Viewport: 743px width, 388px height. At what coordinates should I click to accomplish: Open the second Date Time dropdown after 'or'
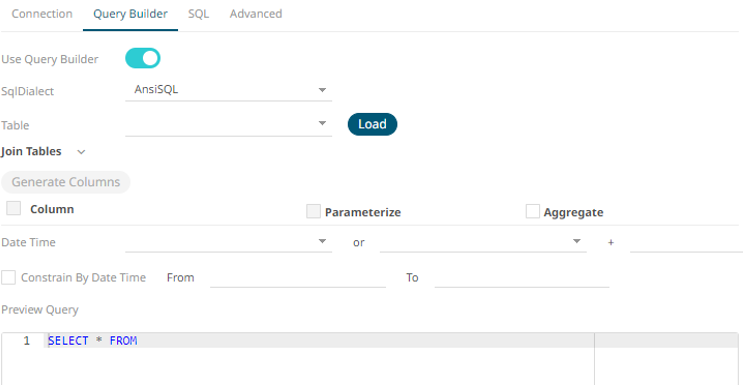483,242
